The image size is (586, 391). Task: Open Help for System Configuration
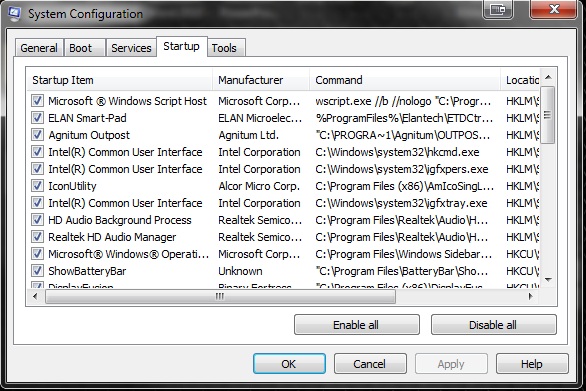click(x=532, y=364)
